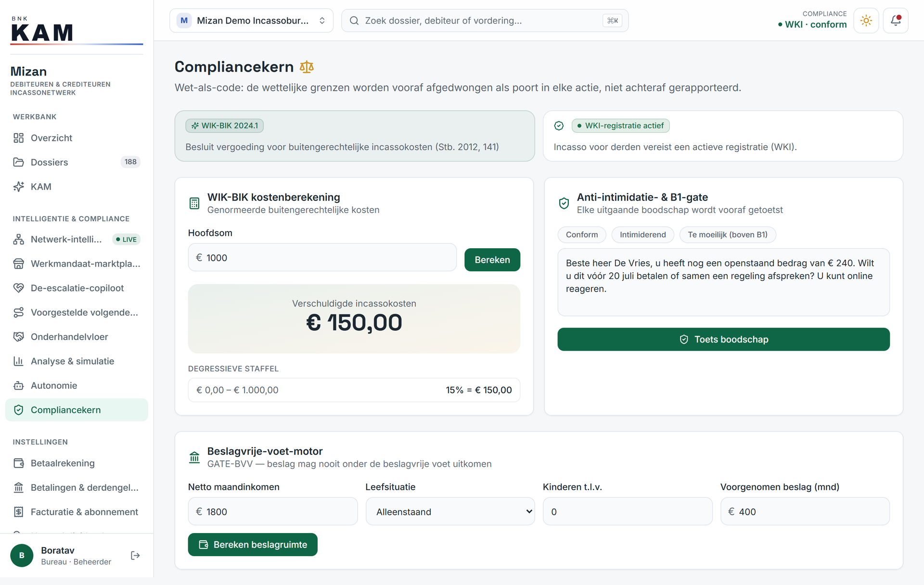Viewport: 924px width, 585px height.
Task: Open Voorgestelde volgende acties item
Action: pos(77,313)
